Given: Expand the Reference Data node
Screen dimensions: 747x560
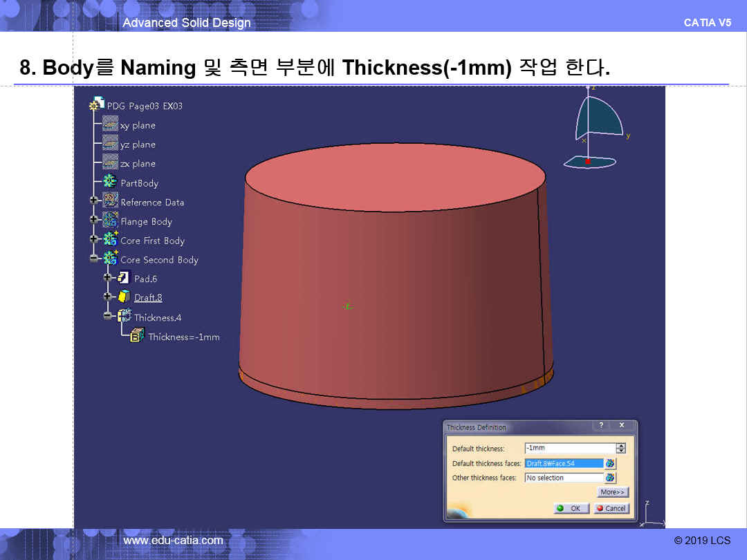Looking at the screenshot, I should [x=94, y=200].
